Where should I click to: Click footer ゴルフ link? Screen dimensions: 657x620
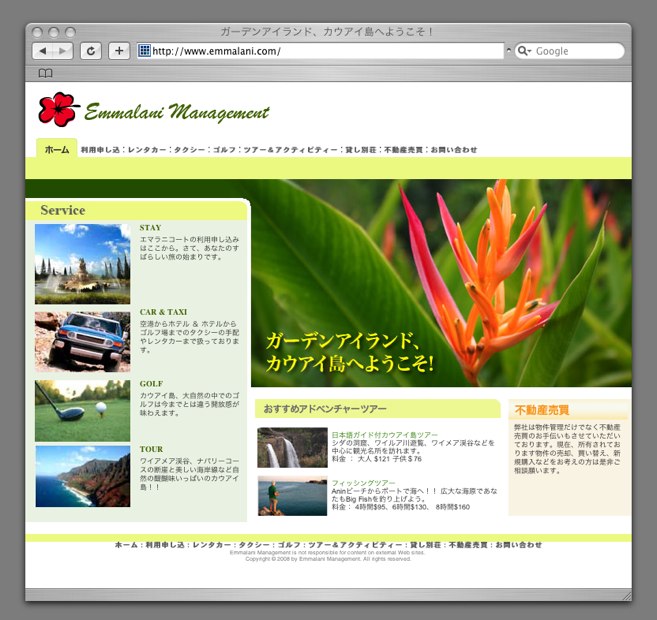(x=289, y=545)
